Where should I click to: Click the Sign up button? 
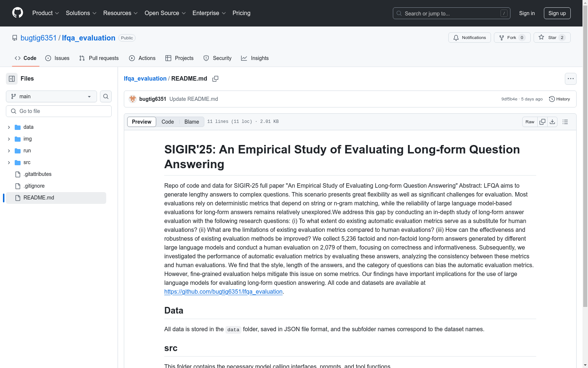pos(557,13)
